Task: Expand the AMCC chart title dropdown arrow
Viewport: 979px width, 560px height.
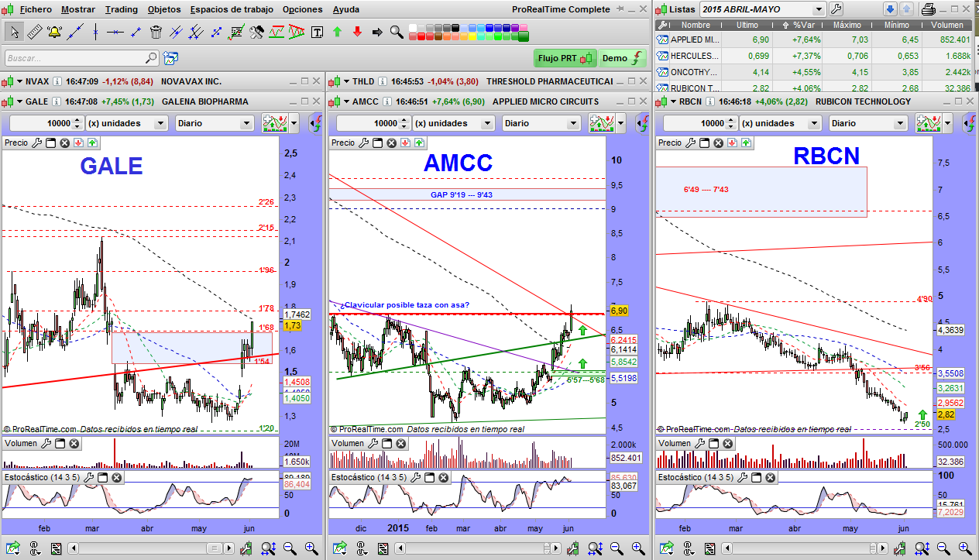Action: point(345,101)
